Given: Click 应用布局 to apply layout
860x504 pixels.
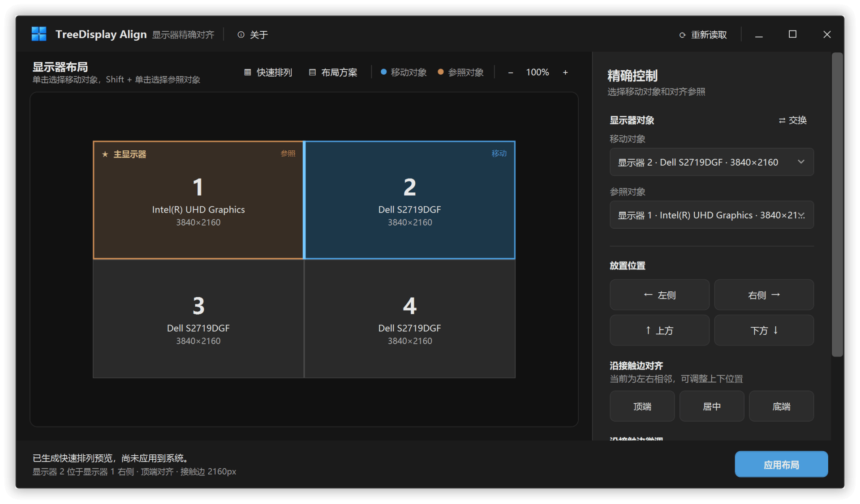Looking at the screenshot, I should pos(781,465).
